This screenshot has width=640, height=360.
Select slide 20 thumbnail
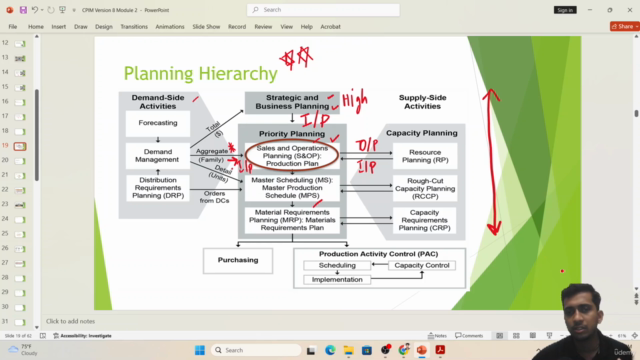(20, 161)
